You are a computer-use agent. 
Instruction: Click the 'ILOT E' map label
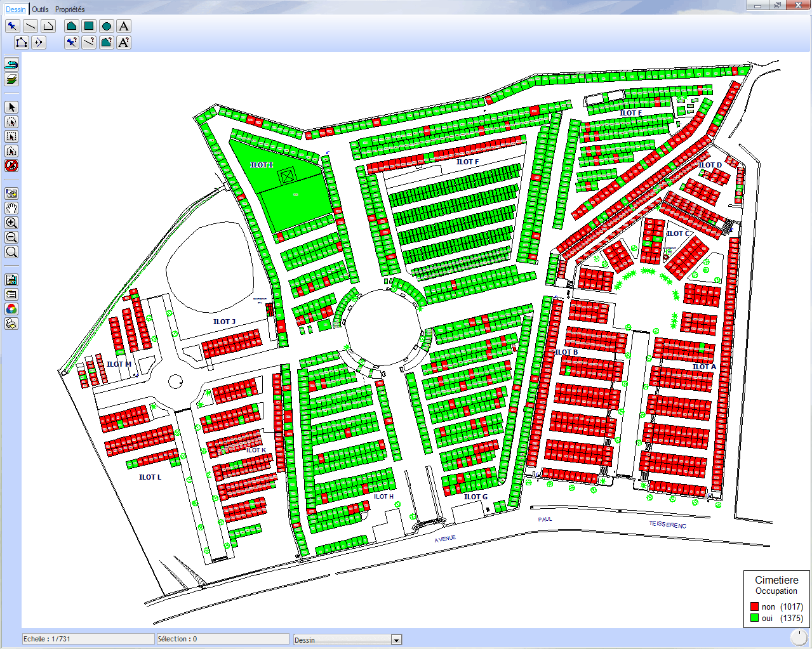click(630, 113)
